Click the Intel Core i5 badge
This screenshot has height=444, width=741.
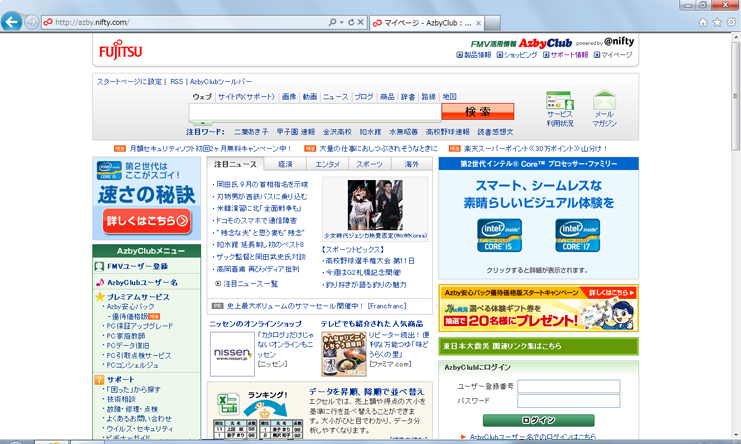(499, 235)
